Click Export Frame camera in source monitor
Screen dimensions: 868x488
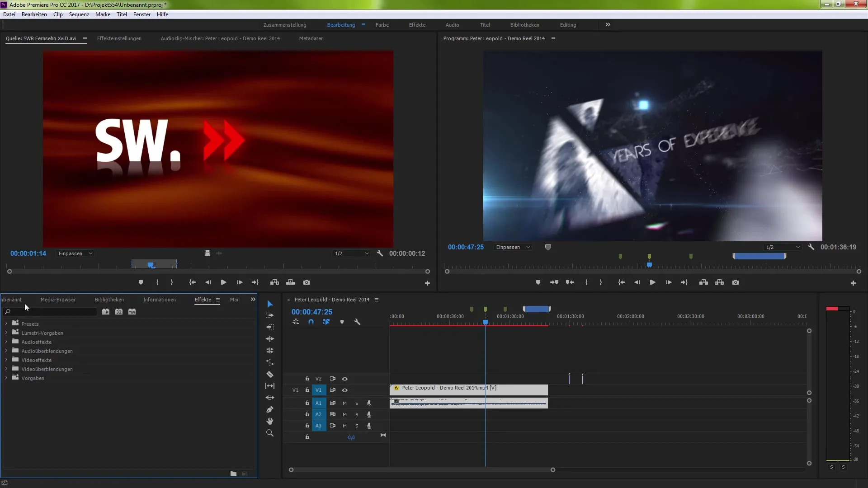pos(307,282)
